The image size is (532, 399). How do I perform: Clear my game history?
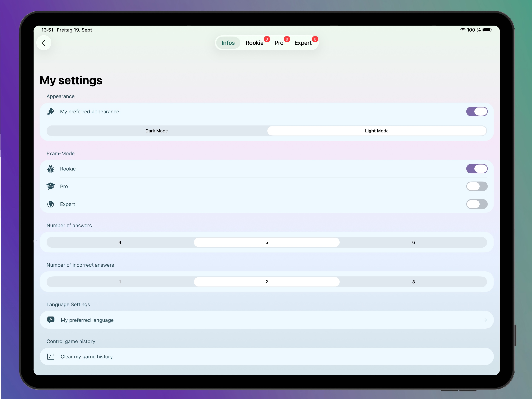point(266,357)
